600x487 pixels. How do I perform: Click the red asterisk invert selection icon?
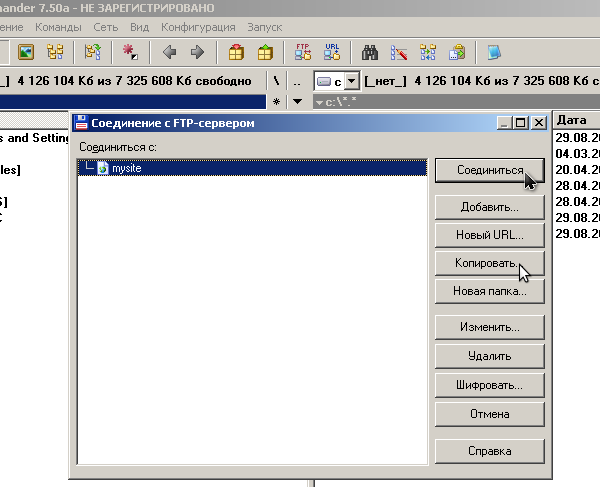(x=130, y=52)
